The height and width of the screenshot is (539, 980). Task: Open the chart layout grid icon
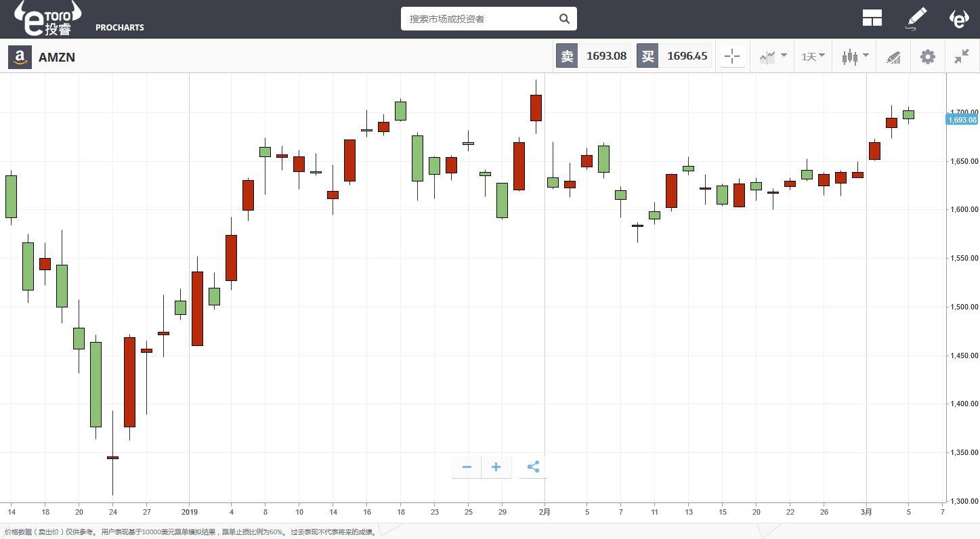tap(872, 18)
